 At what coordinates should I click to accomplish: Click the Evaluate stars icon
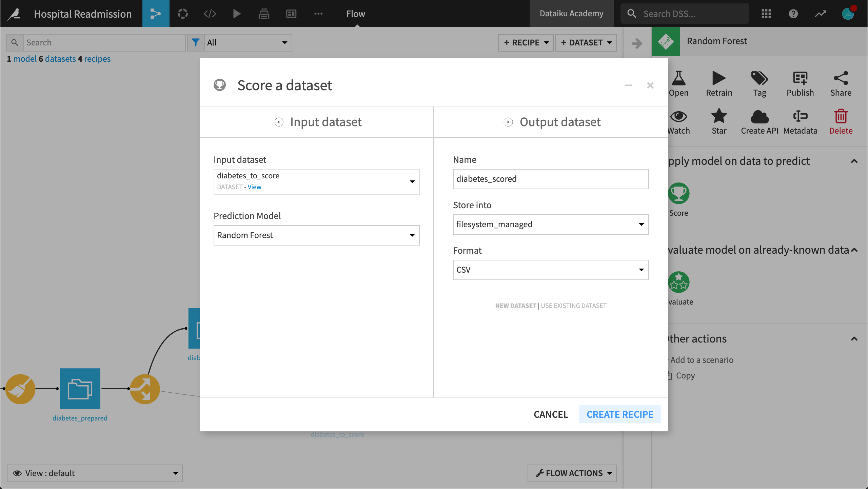(x=678, y=282)
